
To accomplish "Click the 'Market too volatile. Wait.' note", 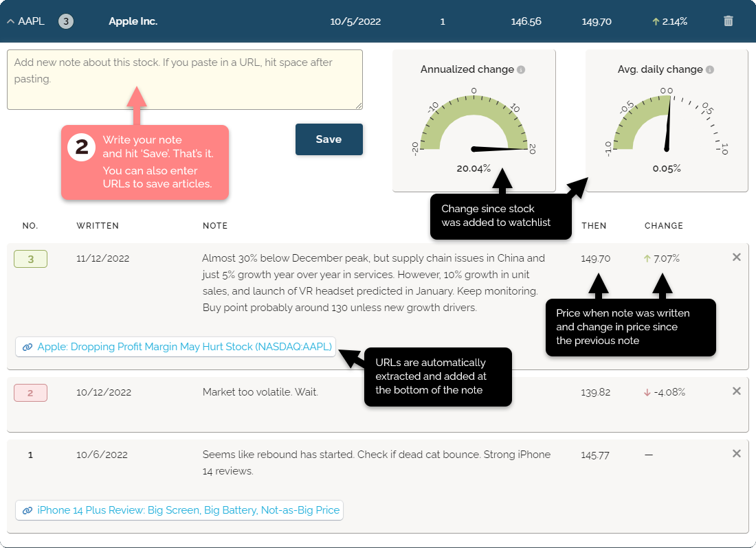I will (260, 393).
